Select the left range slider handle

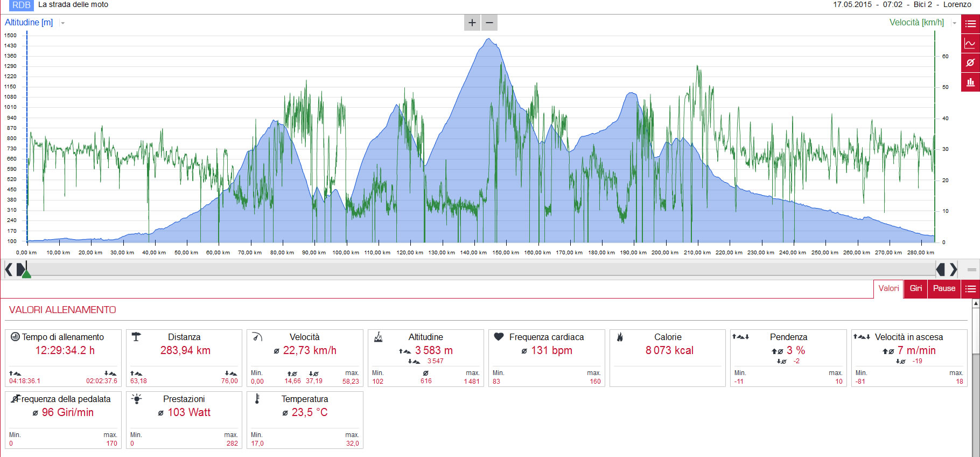click(x=20, y=269)
